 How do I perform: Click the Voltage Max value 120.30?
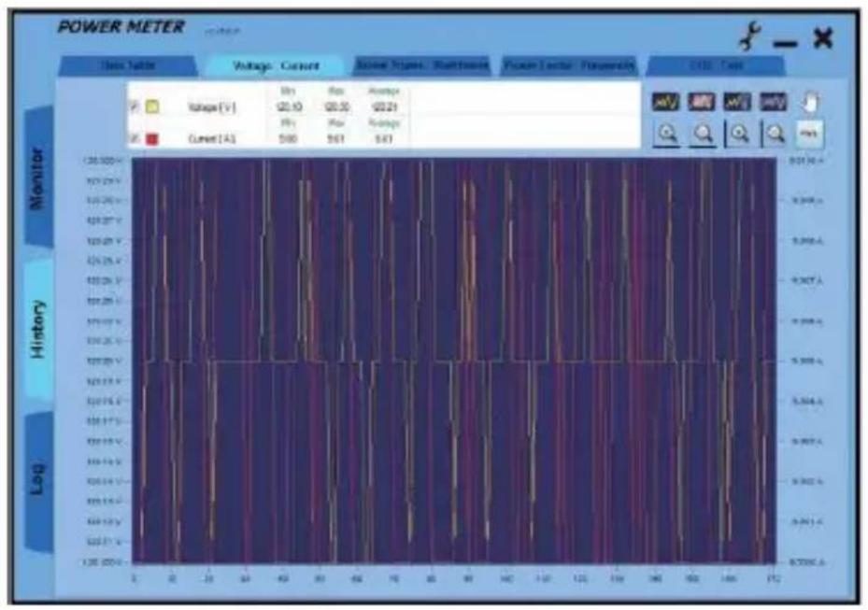336,106
